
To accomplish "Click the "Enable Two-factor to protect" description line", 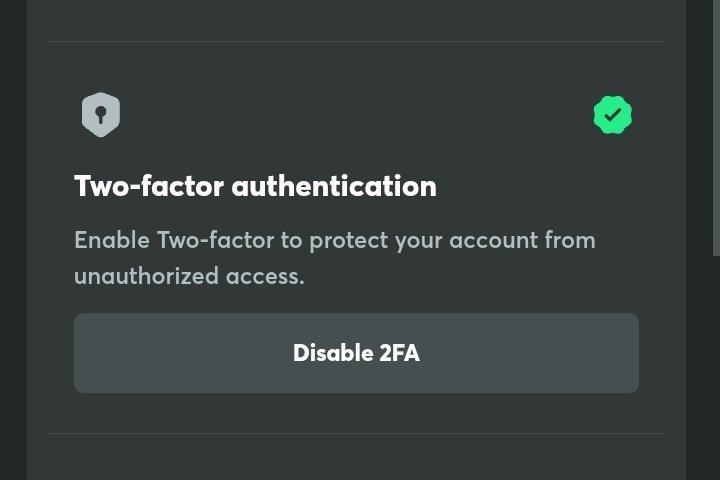I will coord(334,241).
